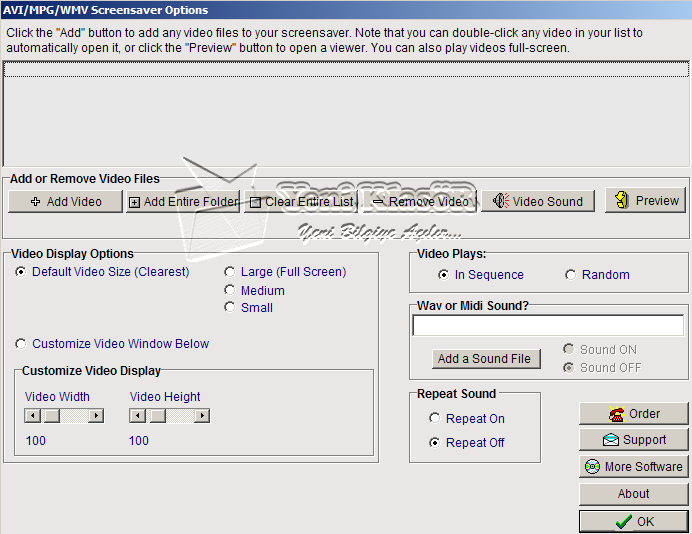This screenshot has width=692, height=534.
Task: Click the More Software button
Action: click(x=633, y=467)
